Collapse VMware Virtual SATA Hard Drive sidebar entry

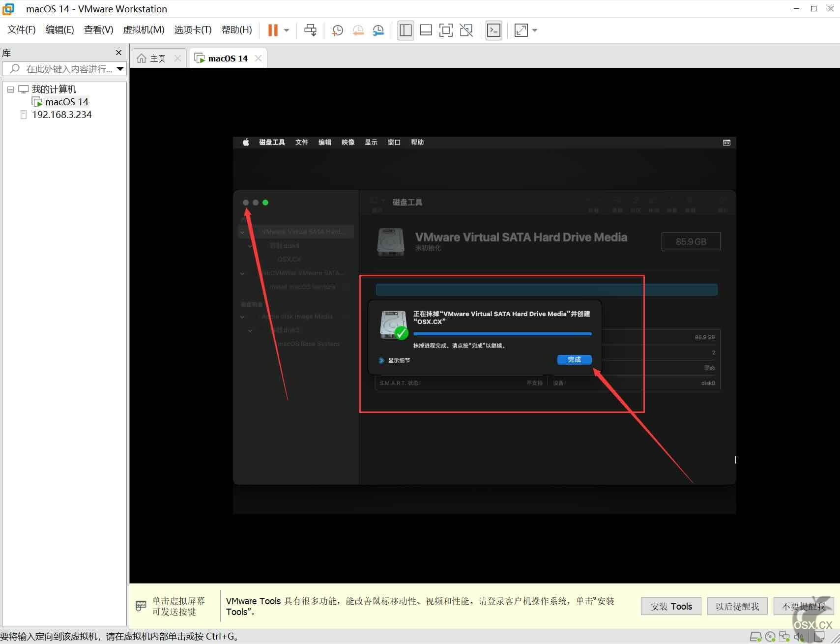coord(242,232)
